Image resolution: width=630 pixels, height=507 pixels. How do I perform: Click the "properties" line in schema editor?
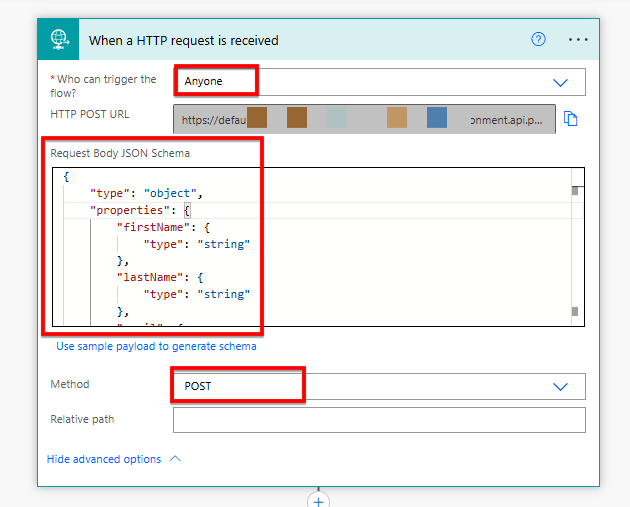[x=140, y=211]
